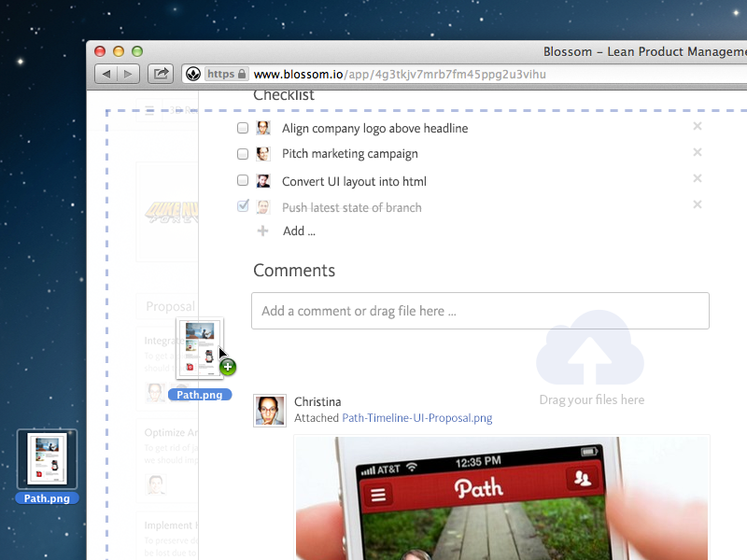The image size is (747, 560).
Task: Tick the Convert UI layout into html checkbox
Action: 243,181
